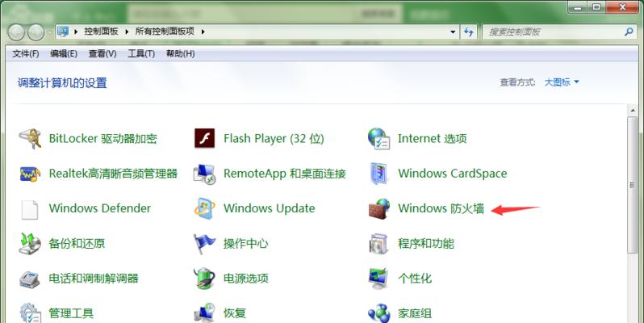Open the 程序和功能 icon
644x323 pixels.
pyautogui.click(x=378, y=244)
